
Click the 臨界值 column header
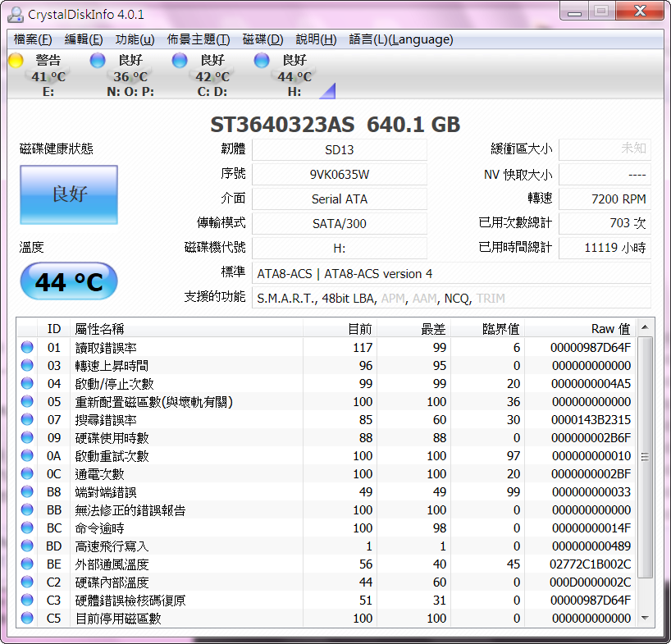coord(488,329)
